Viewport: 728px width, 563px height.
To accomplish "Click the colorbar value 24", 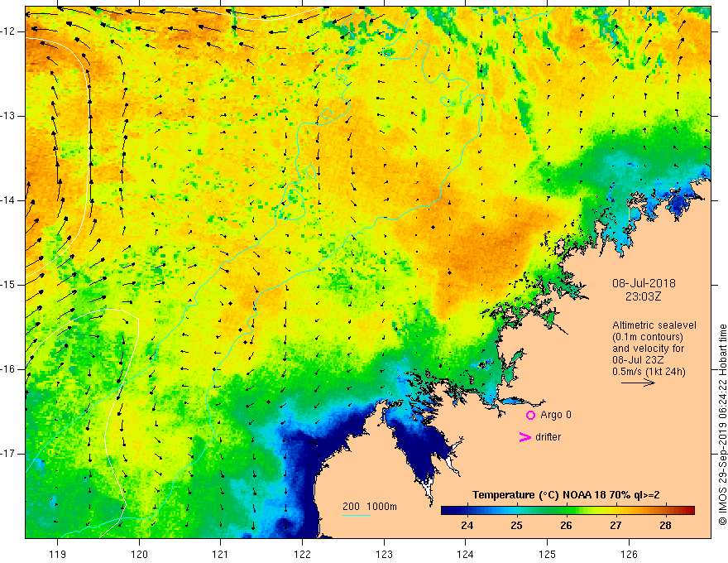I will coord(467,526).
